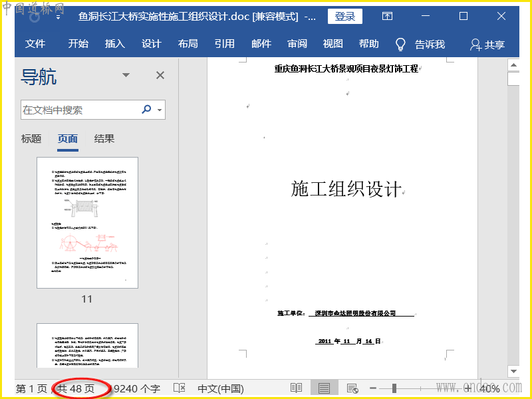This screenshot has height=399, width=532.
Task: Click the 共 48 页 page count
Action: click(x=76, y=388)
